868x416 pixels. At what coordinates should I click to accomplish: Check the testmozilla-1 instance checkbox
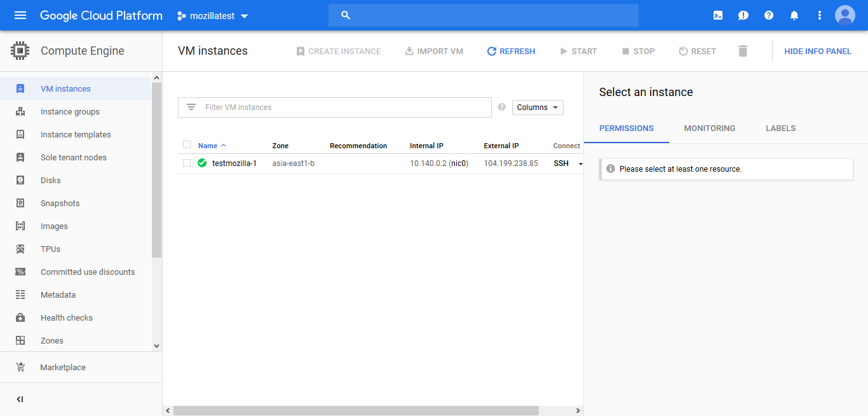point(186,163)
